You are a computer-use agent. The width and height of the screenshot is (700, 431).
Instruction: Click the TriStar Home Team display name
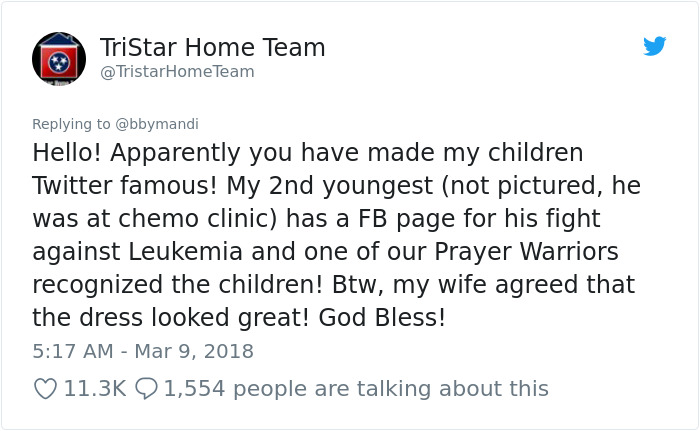point(212,47)
